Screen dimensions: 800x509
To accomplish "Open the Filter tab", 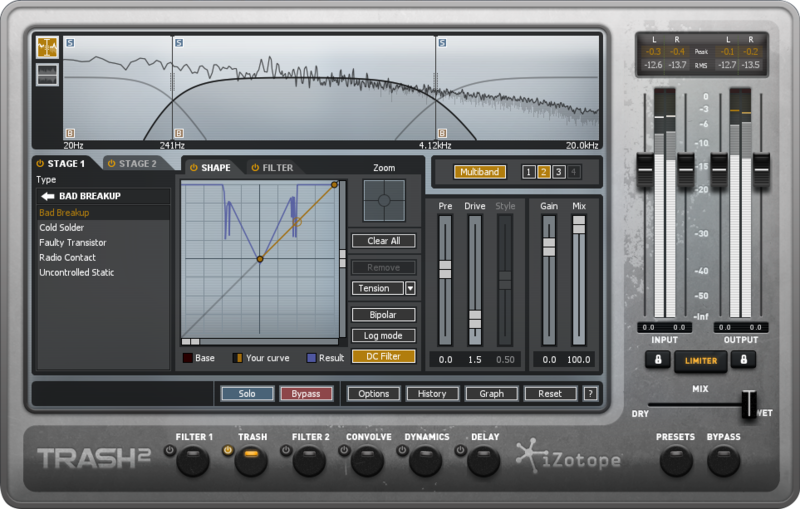I will [x=272, y=168].
